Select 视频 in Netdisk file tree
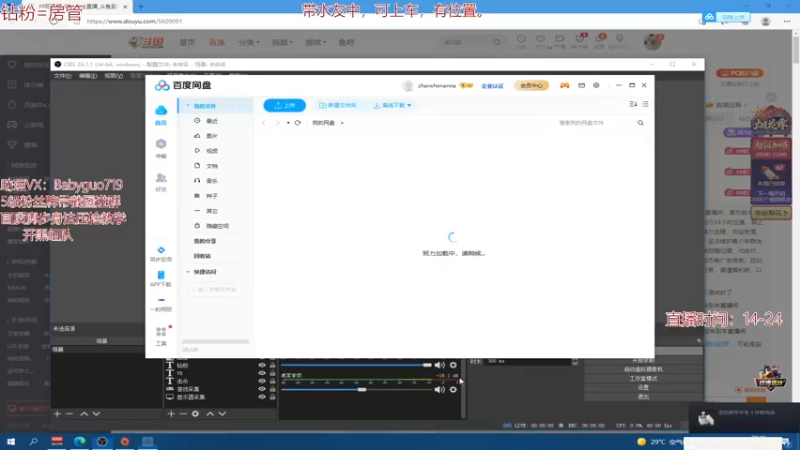The width and height of the screenshot is (800, 450). click(212, 151)
